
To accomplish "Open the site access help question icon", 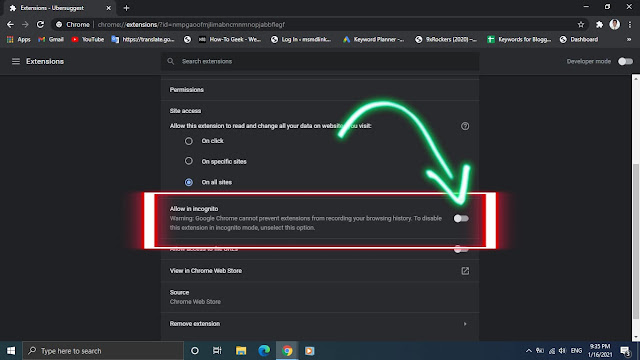I will tap(465, 126).
